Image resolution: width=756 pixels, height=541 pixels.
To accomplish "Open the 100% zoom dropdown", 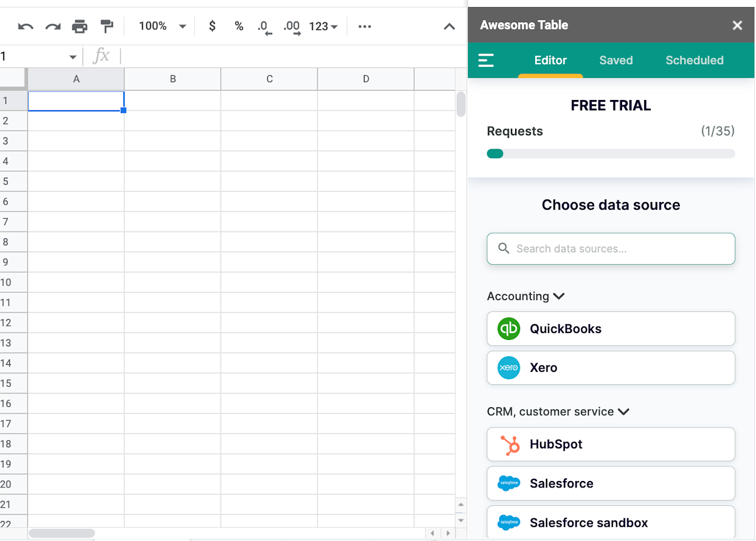I will pyautogui.click(x=162, y=26).
